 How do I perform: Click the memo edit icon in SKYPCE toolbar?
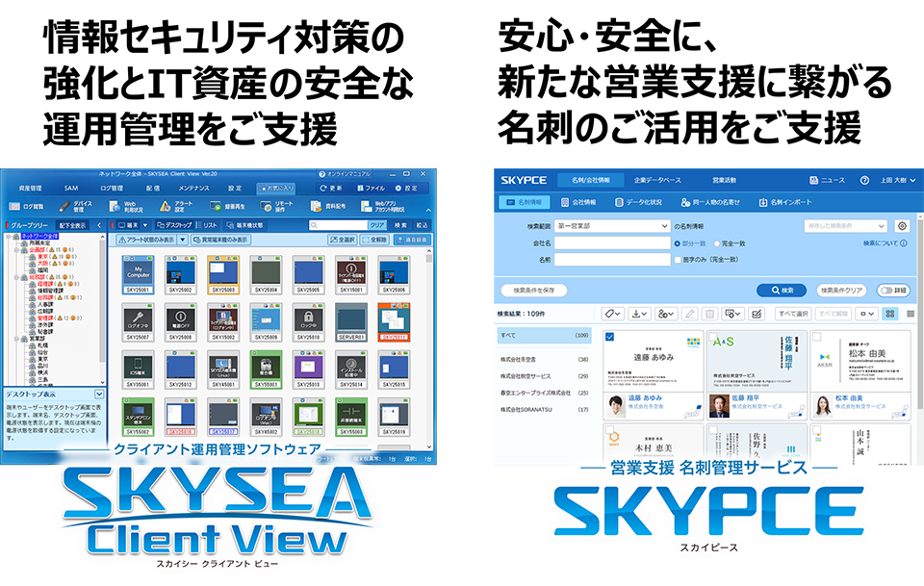coord(757,314)
